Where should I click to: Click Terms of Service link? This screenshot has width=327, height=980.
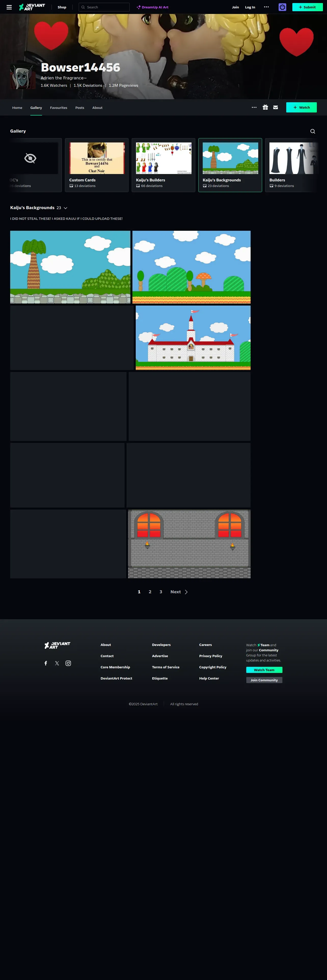[x=166, y=667]
